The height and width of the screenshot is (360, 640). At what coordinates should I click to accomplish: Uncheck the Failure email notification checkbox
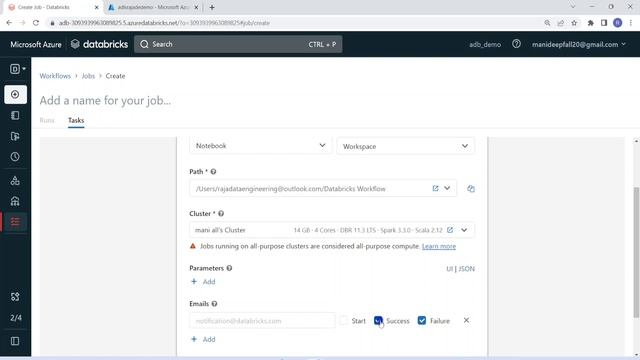(422, 320)
